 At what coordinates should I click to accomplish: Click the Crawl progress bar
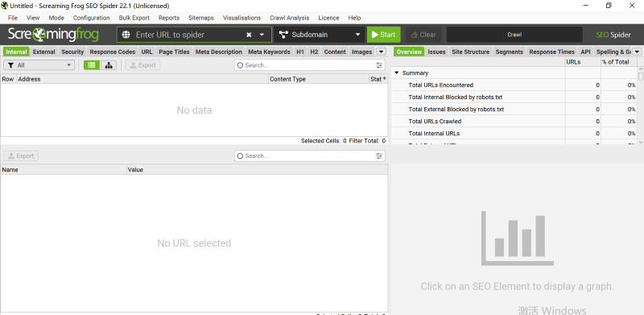coord(514,35)
